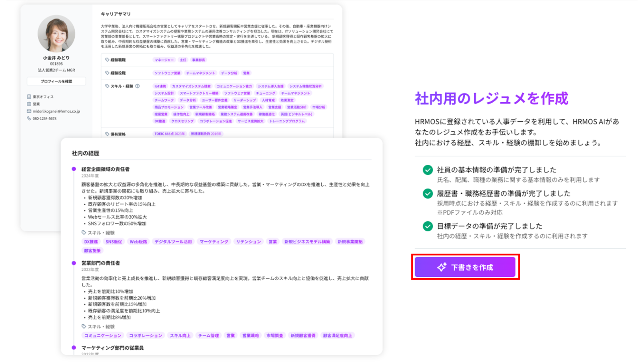
Task: Click the mail icon beside the email address
Action: coord(29,111)
